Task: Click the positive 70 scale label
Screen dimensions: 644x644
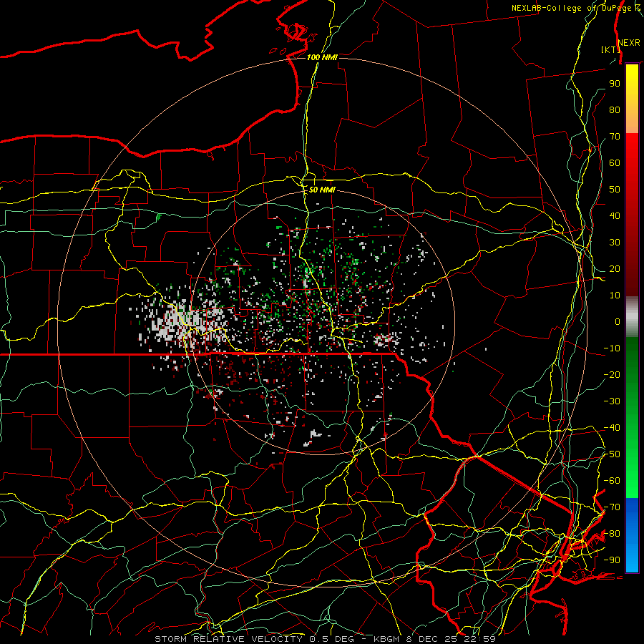Action: (x=615, y=137)
